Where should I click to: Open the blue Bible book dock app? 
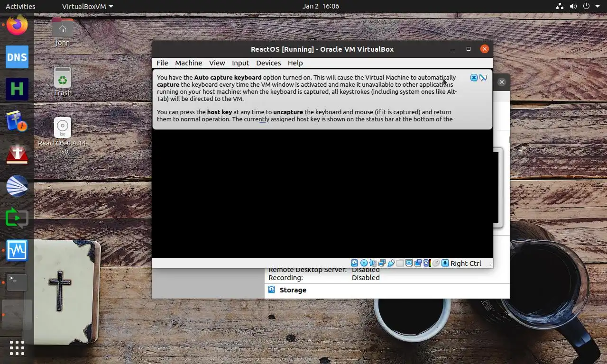click(17, 121)
